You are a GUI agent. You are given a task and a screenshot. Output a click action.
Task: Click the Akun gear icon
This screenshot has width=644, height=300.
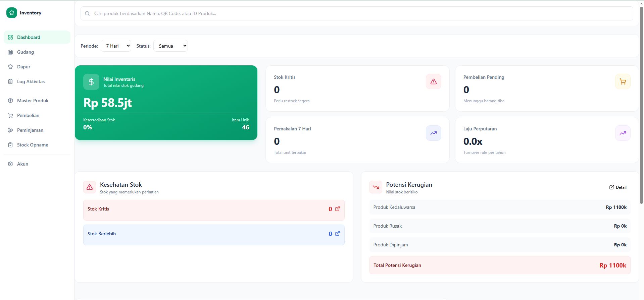[10, 164]
